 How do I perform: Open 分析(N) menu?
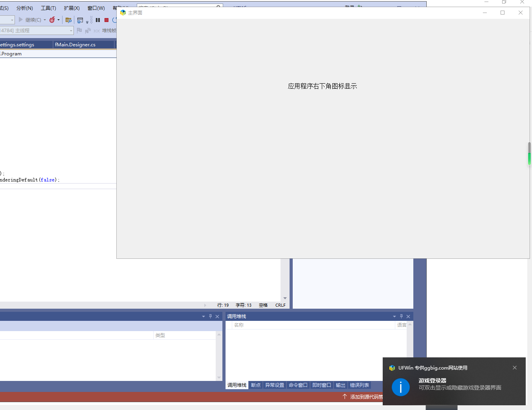coord(25,8)
